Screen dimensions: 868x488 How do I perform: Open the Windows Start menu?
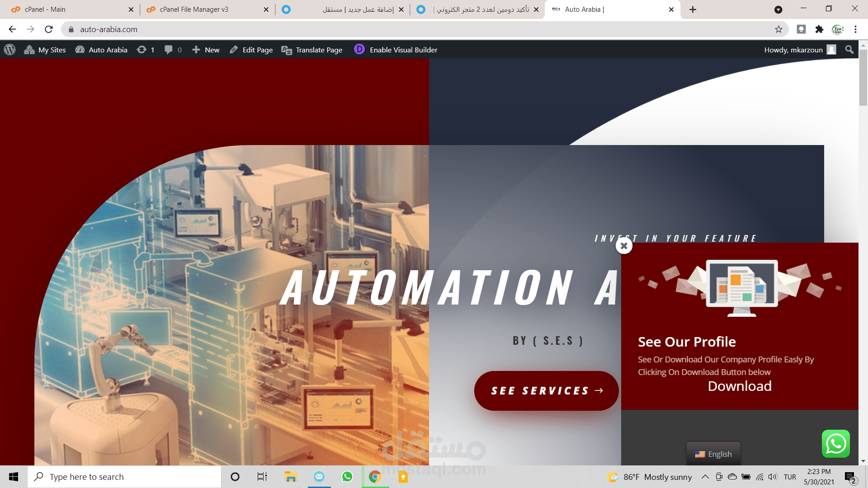coord(14,477)
